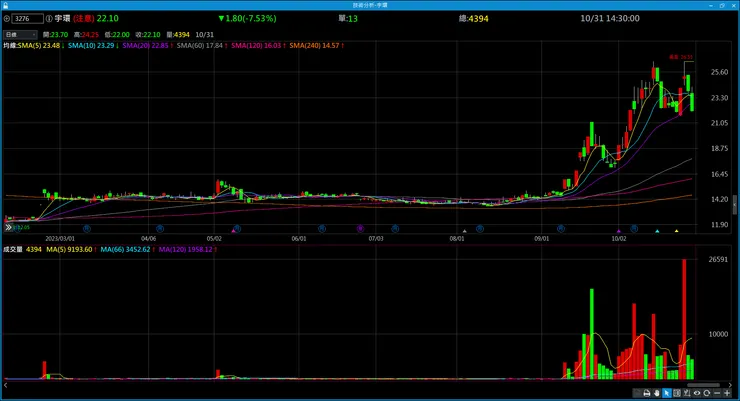This screenshot has width=740, height=401.
Task: Click the axis settings icon in bottom toolbar
Action: [x=687, y=393]
